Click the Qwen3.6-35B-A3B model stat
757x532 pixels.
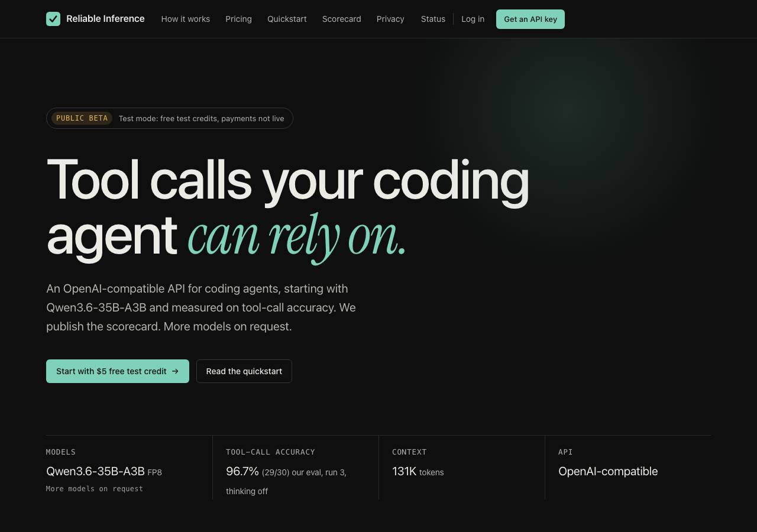[95, 471]
